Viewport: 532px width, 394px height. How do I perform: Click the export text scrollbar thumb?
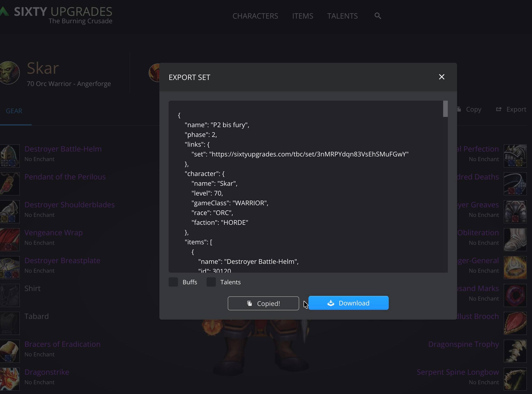pos(445,109)
